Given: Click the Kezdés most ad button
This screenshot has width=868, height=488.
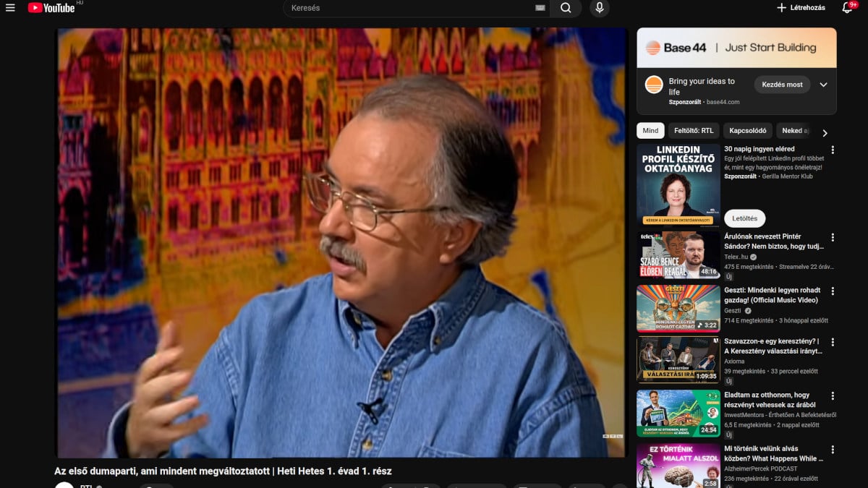Looking at the screenshot, I should 782,85.
